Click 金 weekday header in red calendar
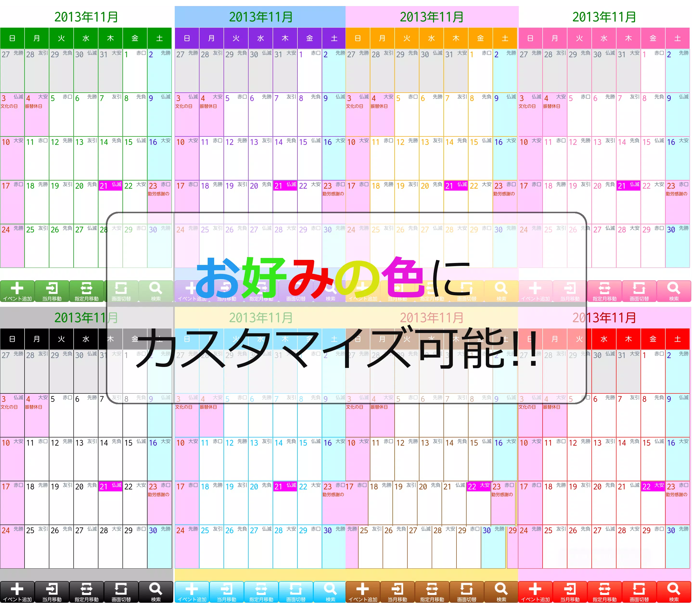The image size is (693, 616). (x=653, y=339)
